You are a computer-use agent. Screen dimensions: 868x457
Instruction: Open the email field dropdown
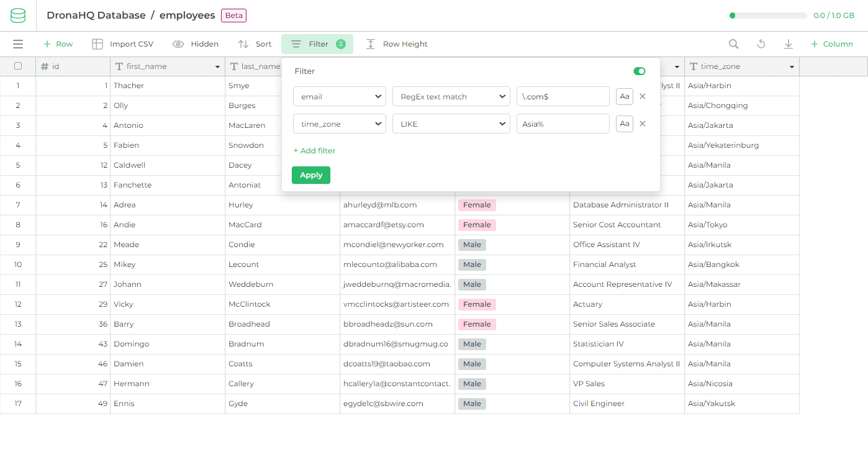340,96
